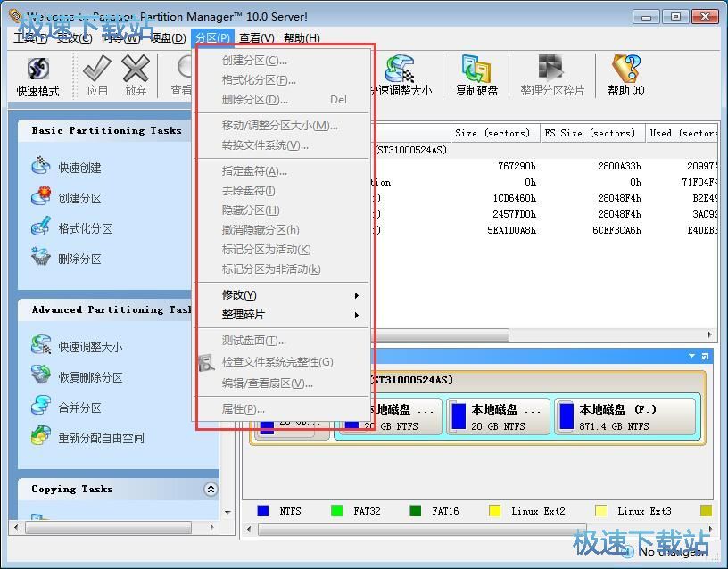
Task: Click the 整理分区碎片 toolbar icon
Action: tap(551, 68)
